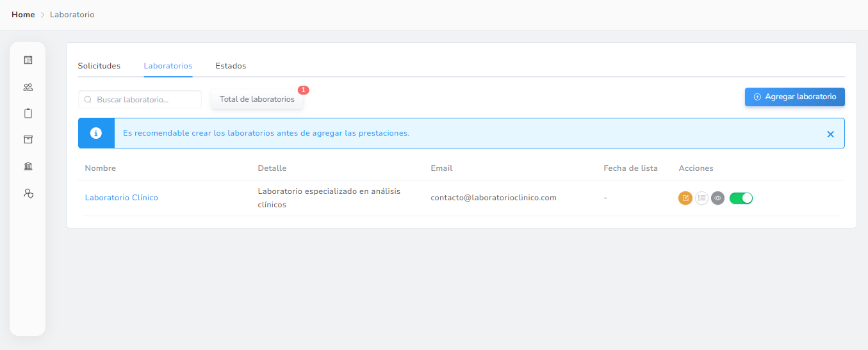Viewport: 868px width, 350px height.
Task: Click the Acciones column header
Action: pos(696,168)
